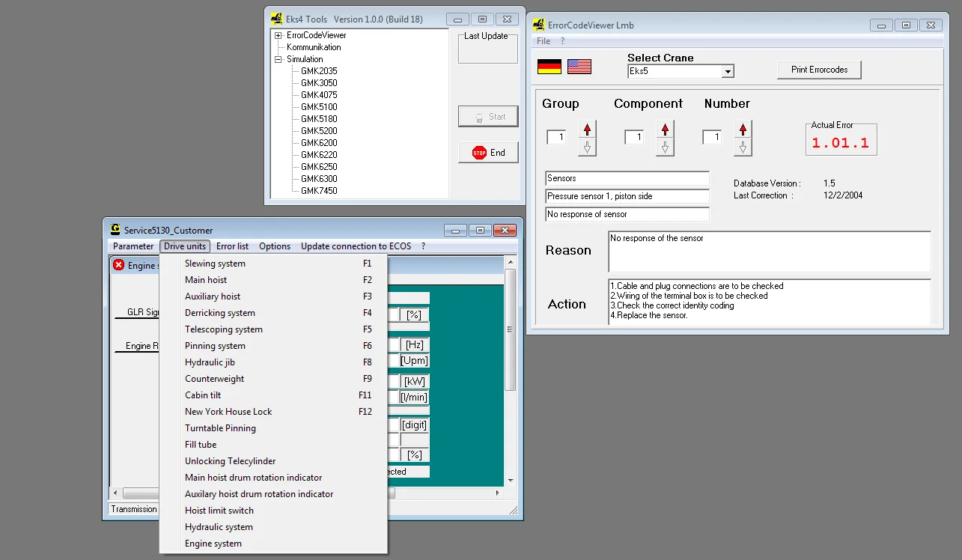
Task: Choose Turntable Pinning menu entry
Action: 273,428
